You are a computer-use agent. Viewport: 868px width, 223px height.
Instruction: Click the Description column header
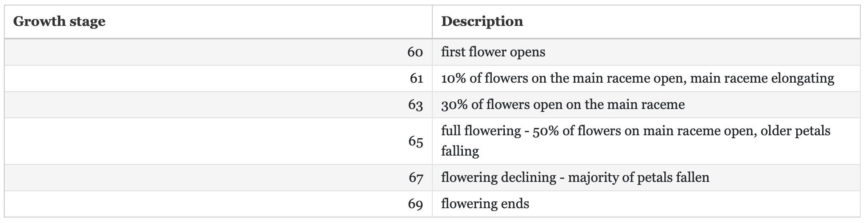click(482, 22)
